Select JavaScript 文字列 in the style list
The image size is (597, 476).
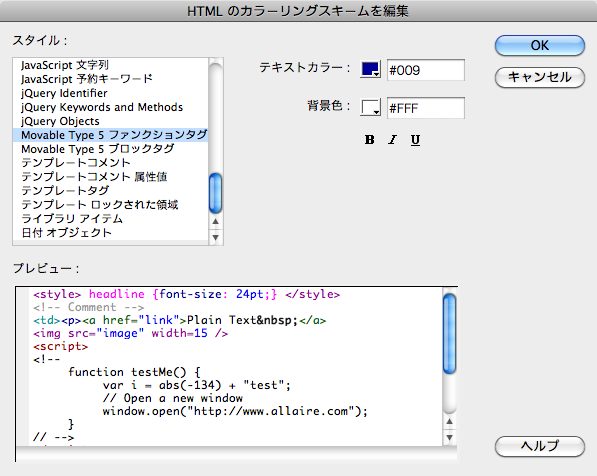click(110, 65)
